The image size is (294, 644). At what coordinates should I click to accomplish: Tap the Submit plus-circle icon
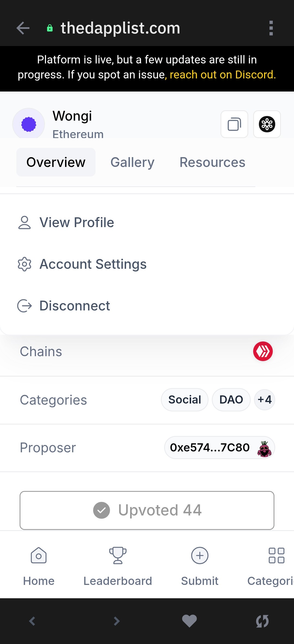pyautogui.click(x=200, y=556)
